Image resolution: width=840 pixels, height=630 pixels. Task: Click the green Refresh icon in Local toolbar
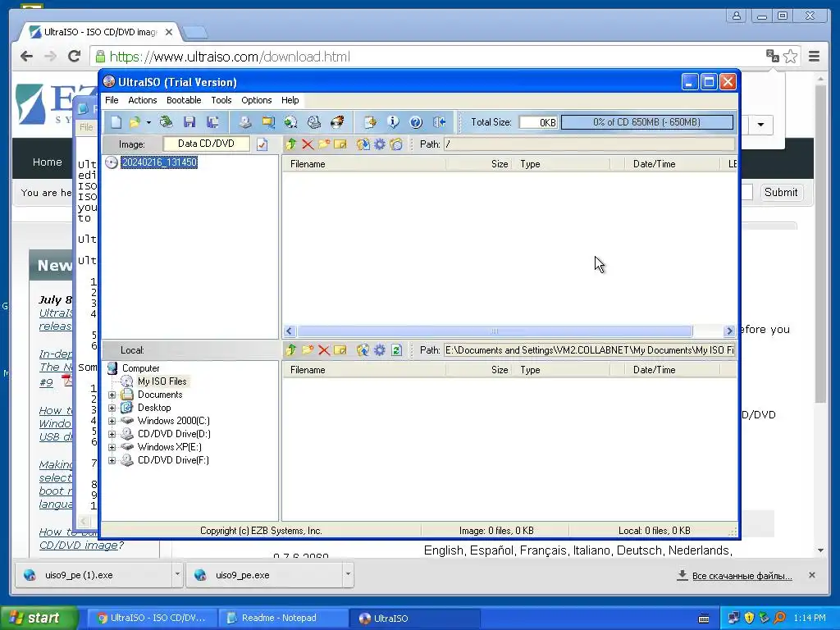point(396,349)
